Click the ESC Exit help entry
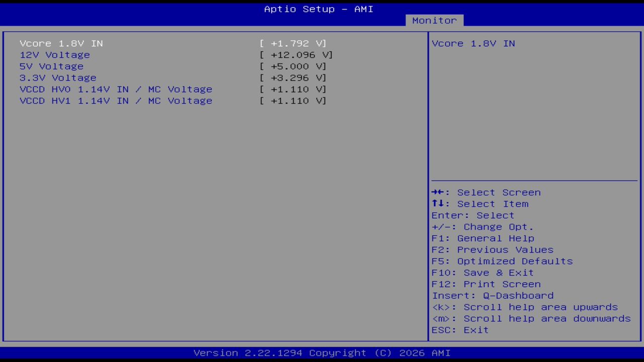Viewport: 644px width, 362px height. click(x=459, y=330)
